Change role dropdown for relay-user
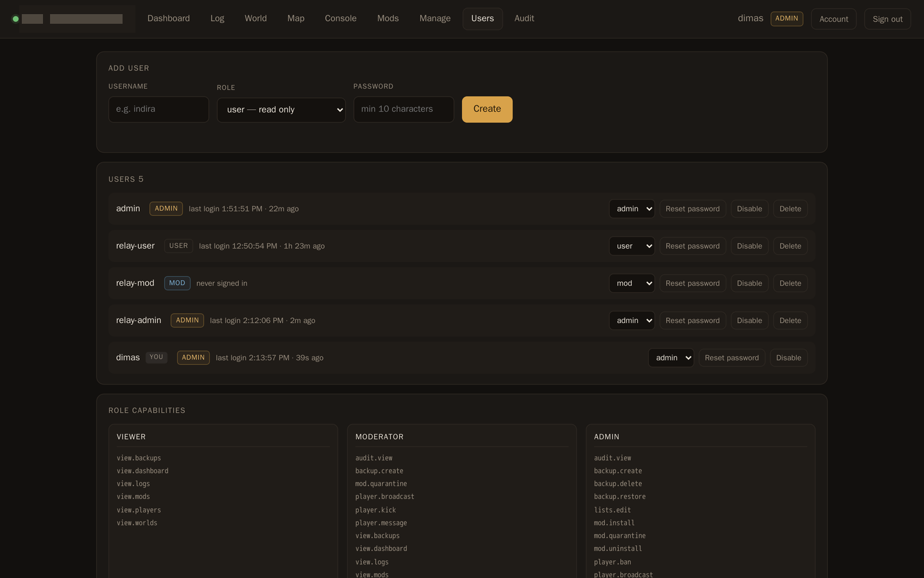 (x=632, y=246)
